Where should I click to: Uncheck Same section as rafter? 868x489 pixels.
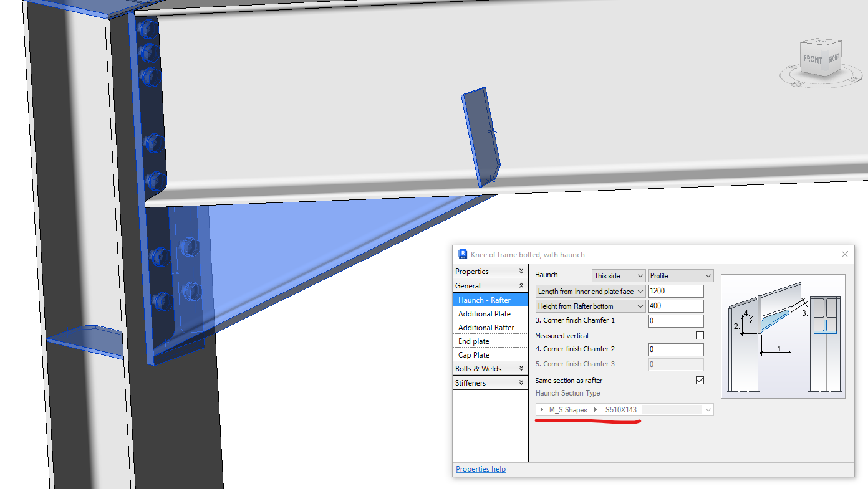pyautogui.click(x=700, y=381)
